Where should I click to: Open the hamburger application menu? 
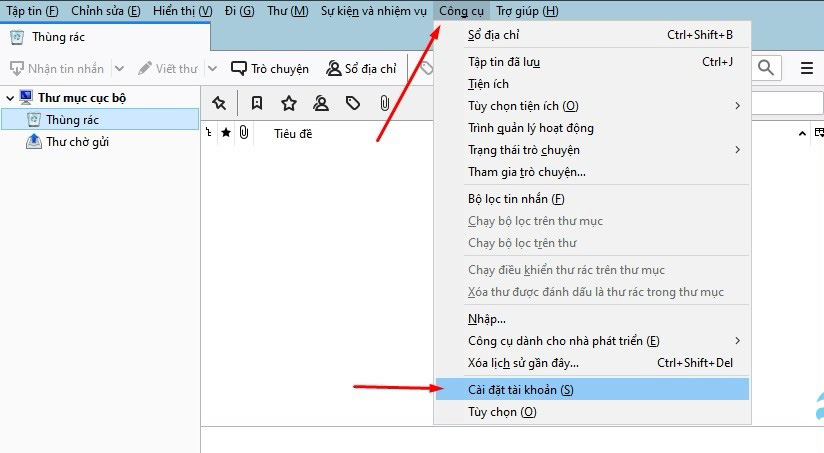click(807, 68)
